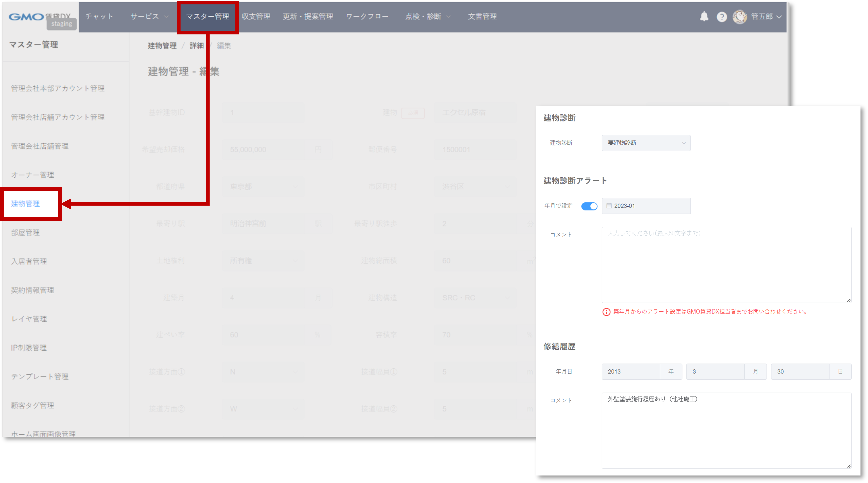Expand the サービス menu chevron
The height and width of the screenshot is (483, 868).
[166, 17]
